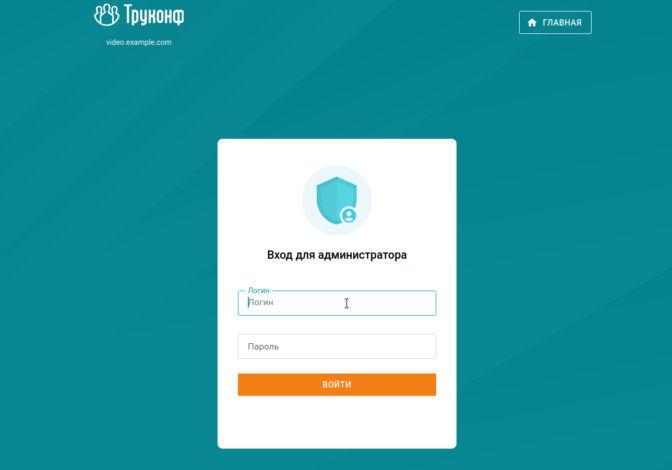Viewport: 672px width, 470px height.
Task: Click the Труконф people logo icon
Action: [107, 15]
